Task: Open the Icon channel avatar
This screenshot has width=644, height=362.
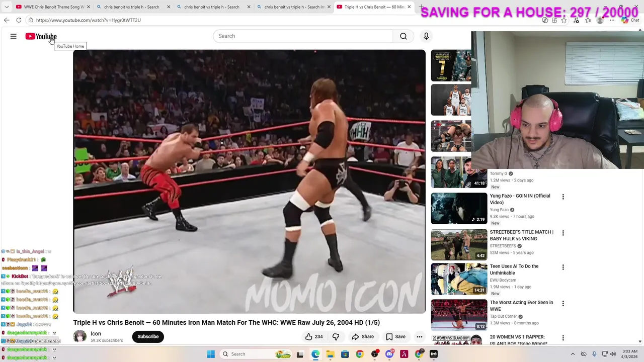Action: click(80, 336)
